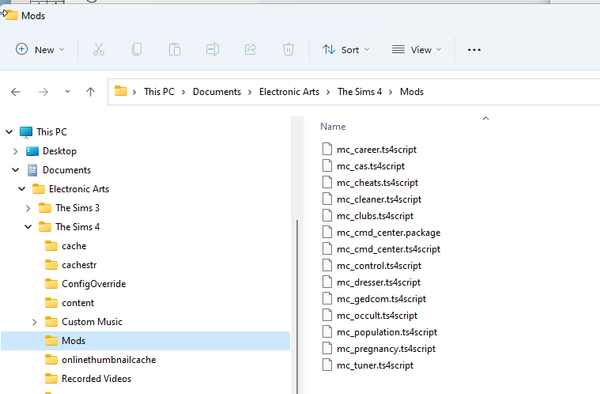Expand the Custom Music tree node

34,322
